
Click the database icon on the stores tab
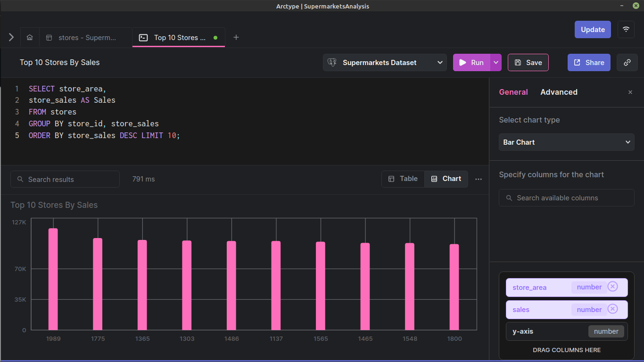click(x=50, y=37)
